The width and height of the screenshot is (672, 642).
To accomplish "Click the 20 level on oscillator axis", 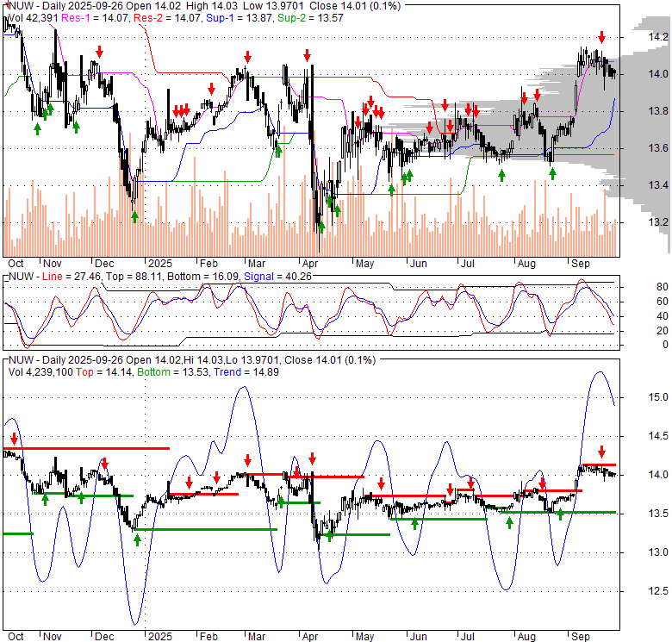I will tap(663, 331).
